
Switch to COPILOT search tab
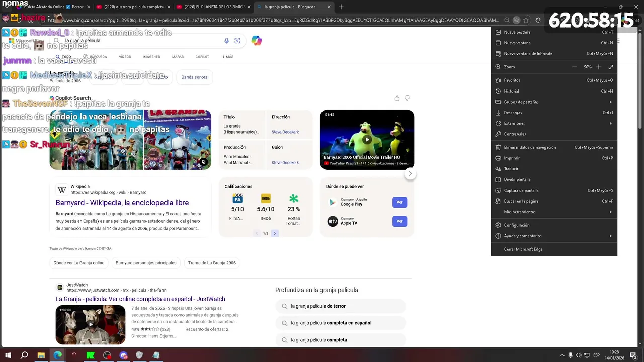click(x=202, y=57)
